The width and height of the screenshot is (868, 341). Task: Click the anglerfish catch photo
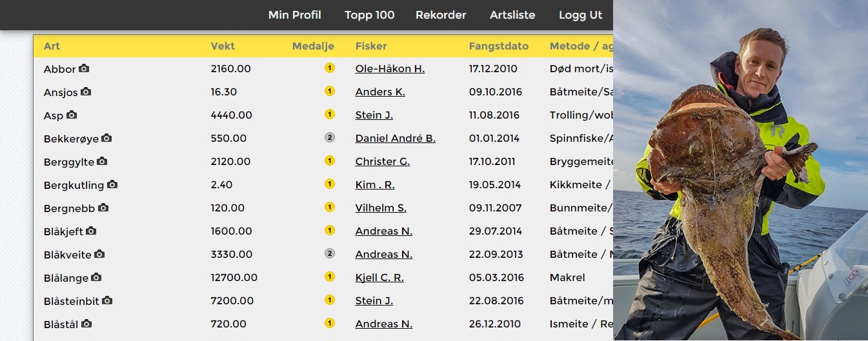(x=740, y=170)
